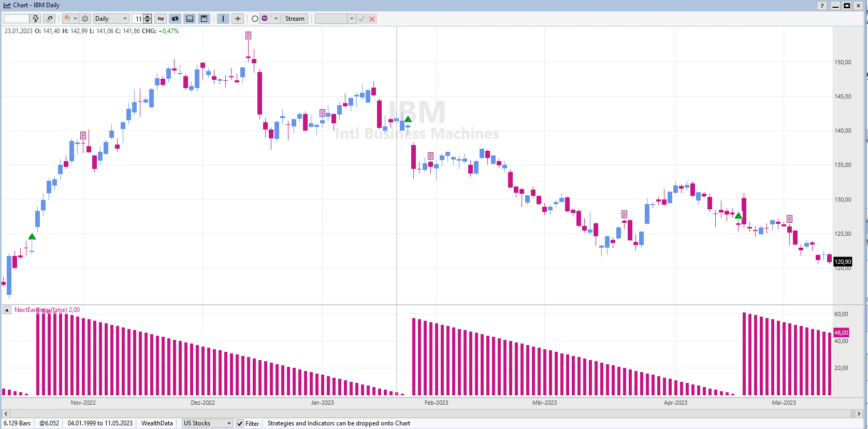868x429 pixels.
Task: Click the dark banknote toolbar icon
Action: pyautogui.click(x=175, y=19)
